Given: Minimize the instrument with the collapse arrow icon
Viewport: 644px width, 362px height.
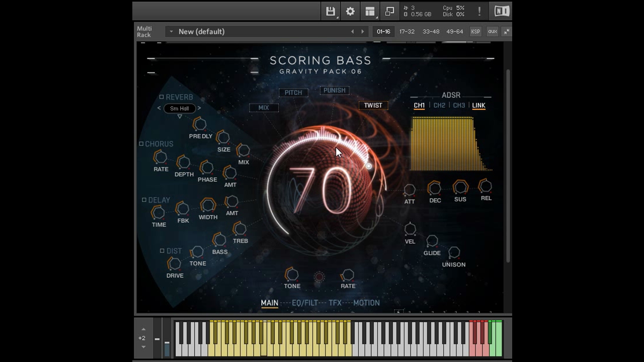Looking at the screenshot, I should pos(506,32).
